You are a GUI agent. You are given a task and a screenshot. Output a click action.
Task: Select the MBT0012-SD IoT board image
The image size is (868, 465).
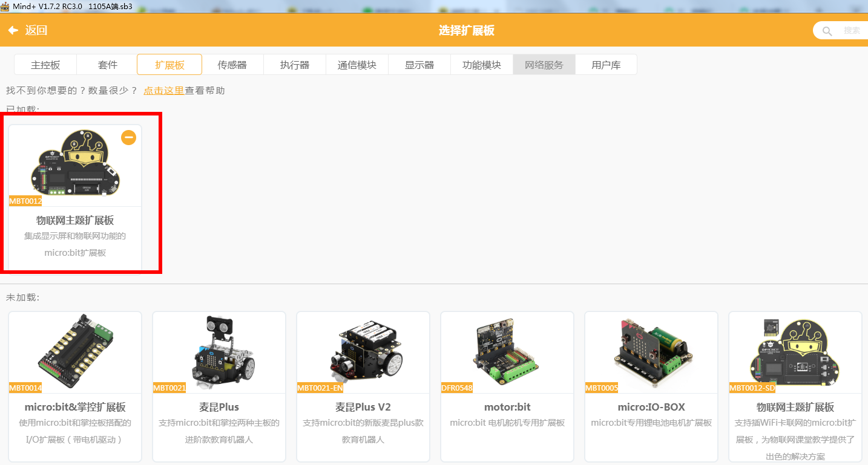795,352
